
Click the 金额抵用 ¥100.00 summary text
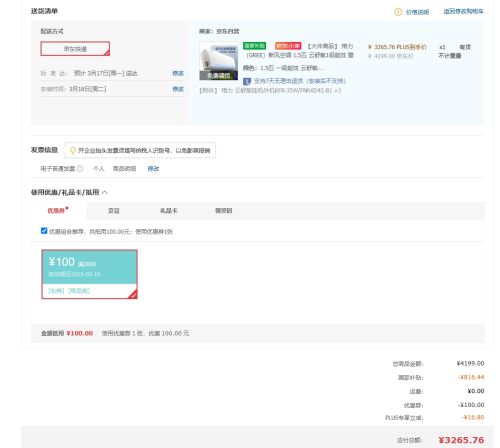coord(67,333)
